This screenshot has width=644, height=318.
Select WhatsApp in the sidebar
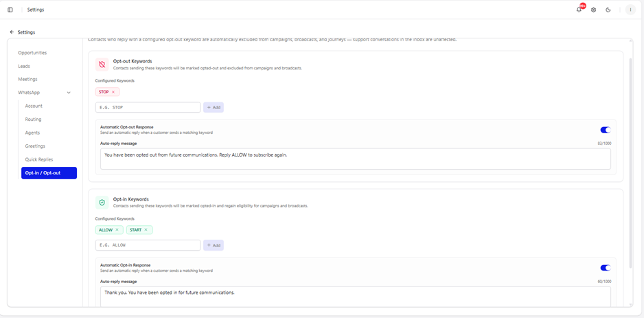pos(29,93)
